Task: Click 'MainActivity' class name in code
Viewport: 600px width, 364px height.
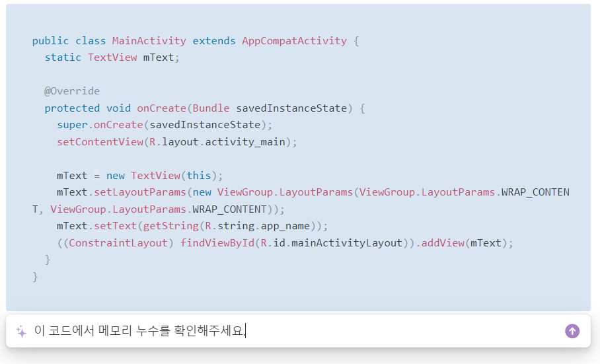Action: pos(149,41)
